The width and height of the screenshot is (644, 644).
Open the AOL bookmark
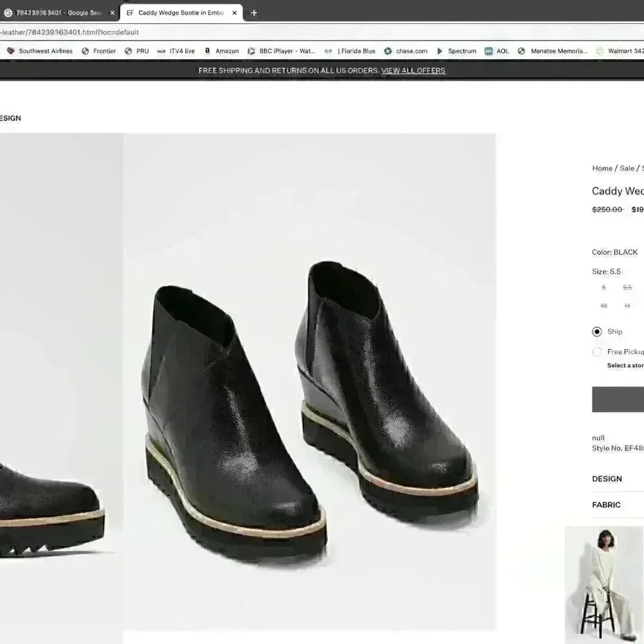(x=502, y=51)
